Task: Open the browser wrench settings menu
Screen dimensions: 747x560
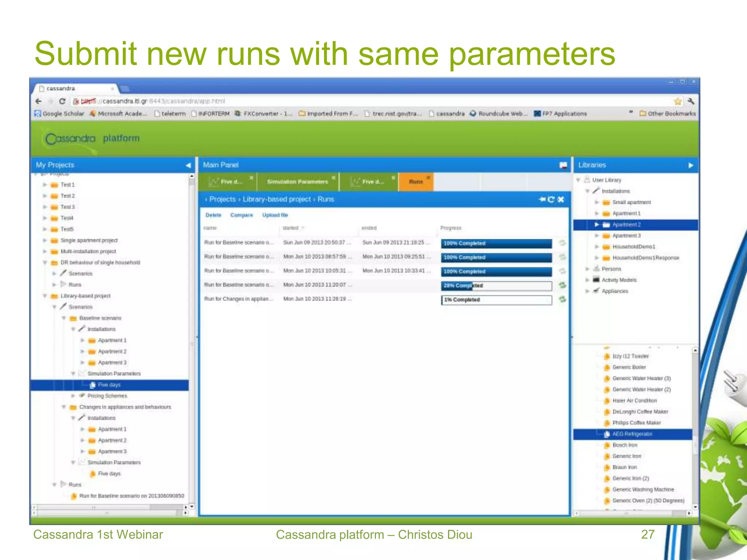Action: [691, 101]
